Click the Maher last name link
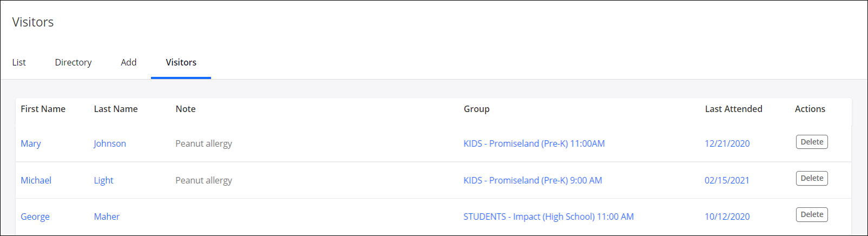The image size is (868, 236). pyautogui.click(x=107, y=217)
